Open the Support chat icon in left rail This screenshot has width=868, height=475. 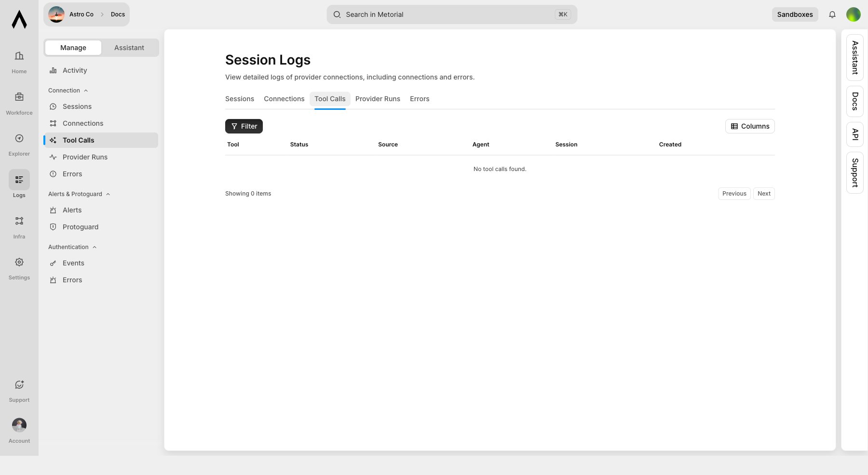[19, 384]
